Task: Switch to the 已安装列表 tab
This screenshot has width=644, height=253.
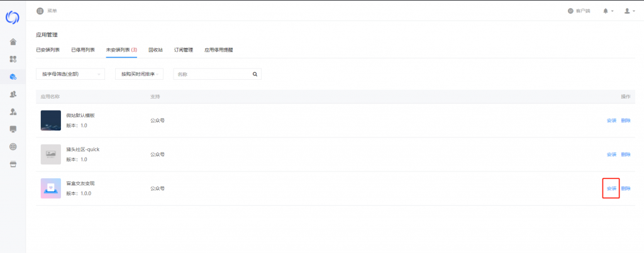Action: pos(48,50)
